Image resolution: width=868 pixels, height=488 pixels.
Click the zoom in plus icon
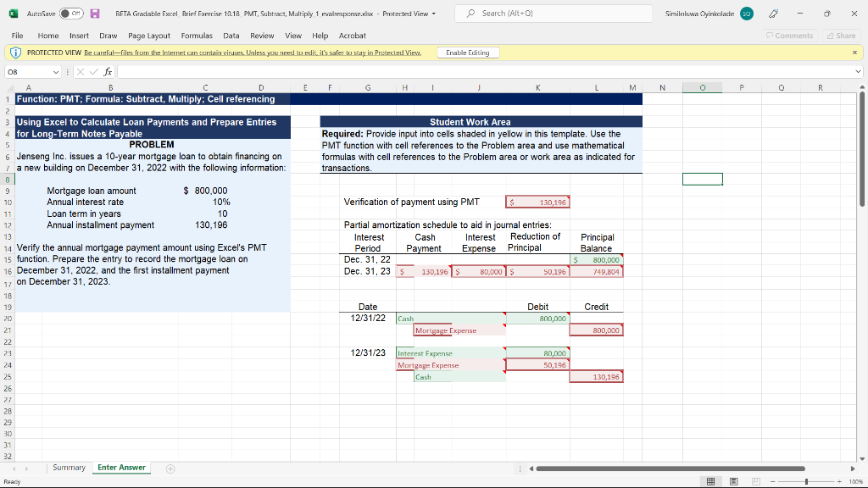tap(837, 480)
